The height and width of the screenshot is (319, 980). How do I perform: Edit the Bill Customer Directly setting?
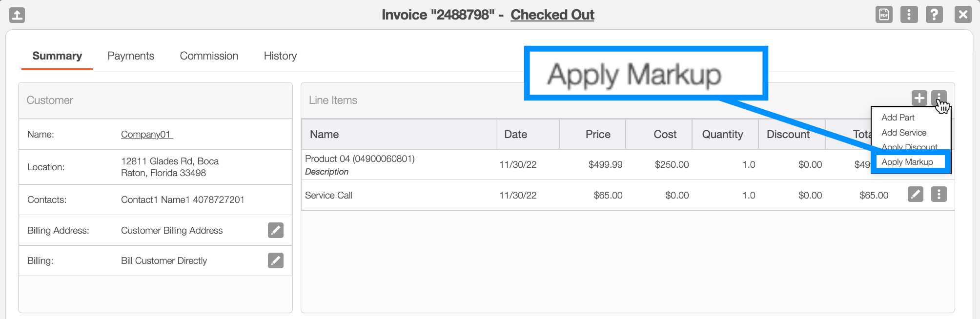click(275, 260)
